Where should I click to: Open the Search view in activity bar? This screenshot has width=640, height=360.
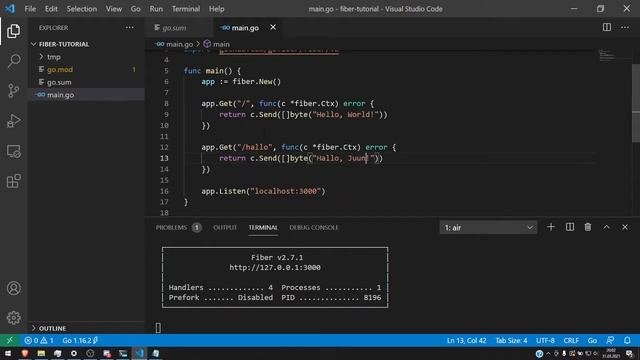pos(13,61)
